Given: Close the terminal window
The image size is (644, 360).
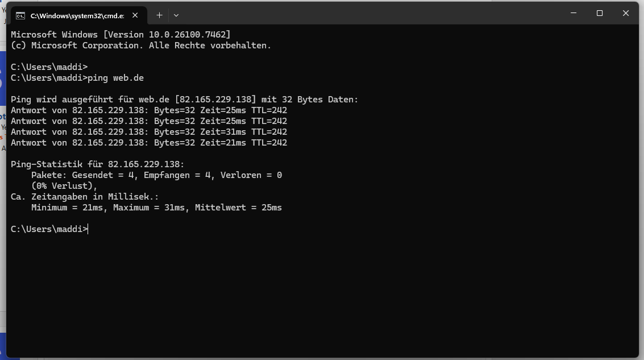Looking at the screenshot, I should coord(625,13).
